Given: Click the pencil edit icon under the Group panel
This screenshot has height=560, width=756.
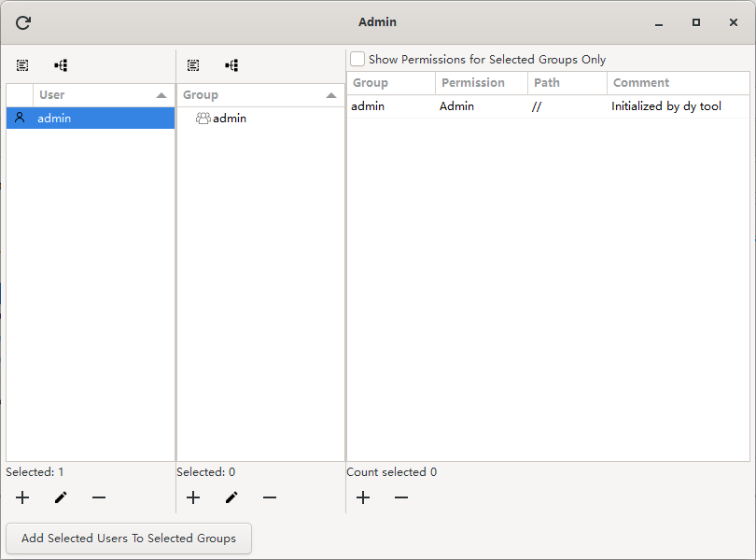Looking at the screenshot, I should coord(231,497).
